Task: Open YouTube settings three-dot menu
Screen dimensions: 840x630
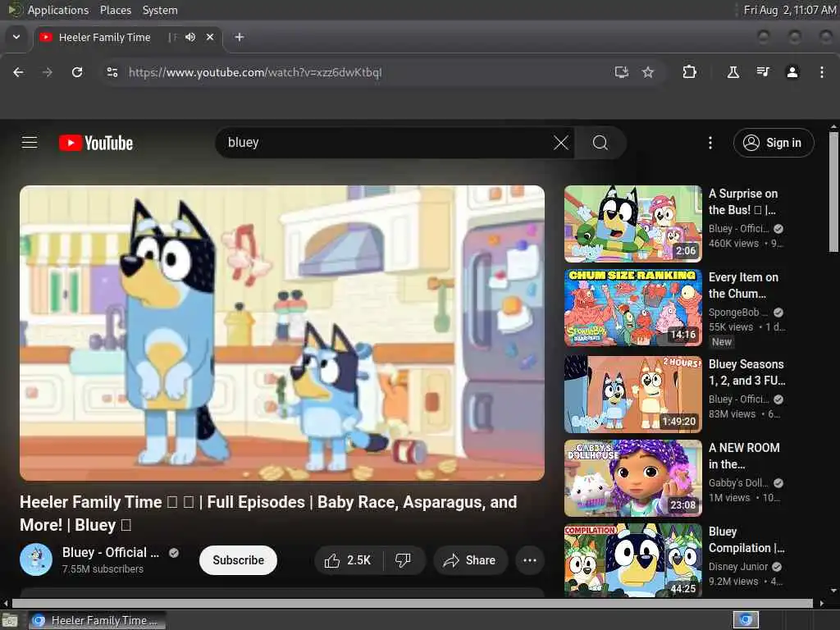Action: tap(710, 143)
